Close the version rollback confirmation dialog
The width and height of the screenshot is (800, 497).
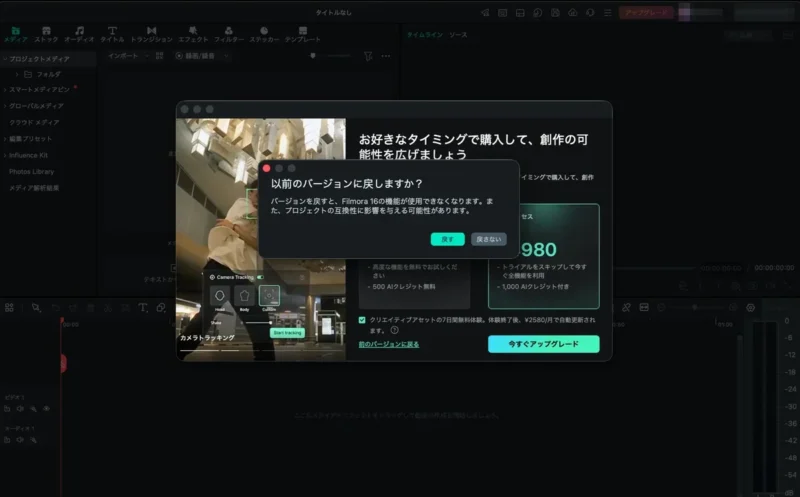coord(266,168)
